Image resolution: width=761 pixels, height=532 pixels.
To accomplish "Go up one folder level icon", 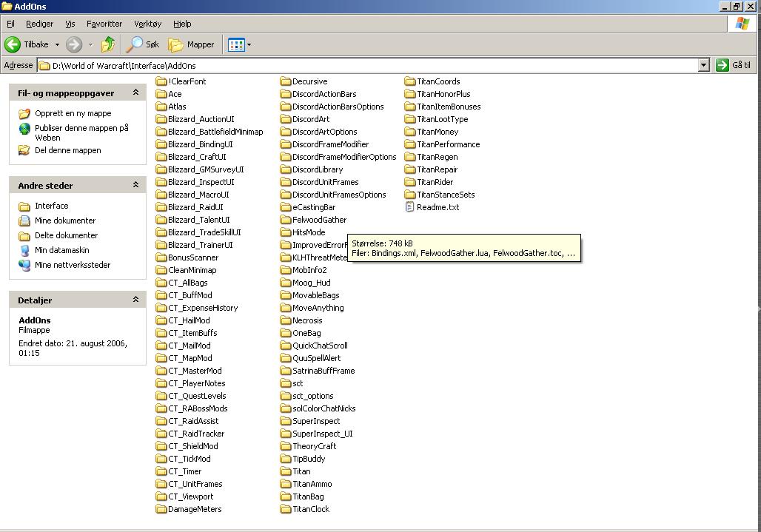I will tap(108, 44).
